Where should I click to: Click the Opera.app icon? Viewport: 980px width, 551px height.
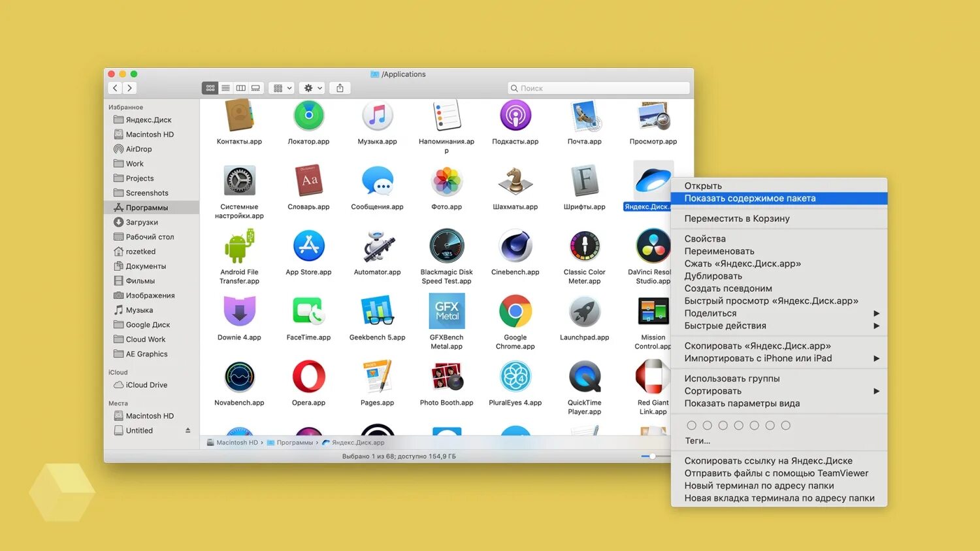point(308,377)
